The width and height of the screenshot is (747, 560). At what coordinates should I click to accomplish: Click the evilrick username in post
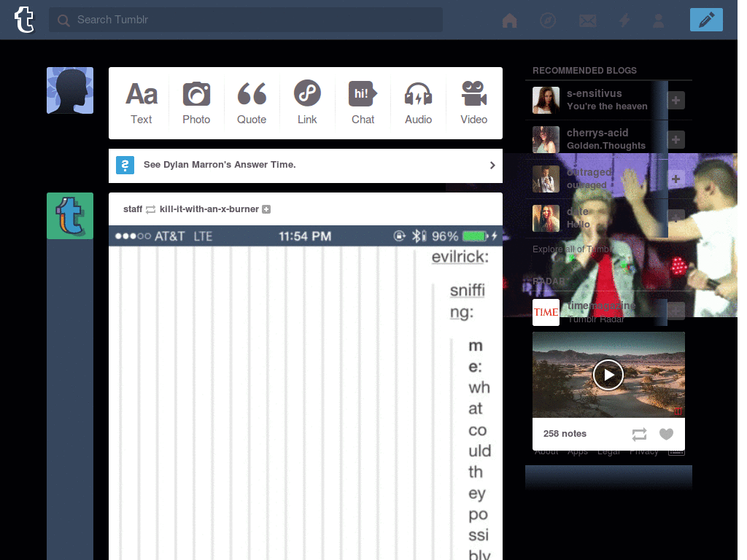click(x=460, y=257)
